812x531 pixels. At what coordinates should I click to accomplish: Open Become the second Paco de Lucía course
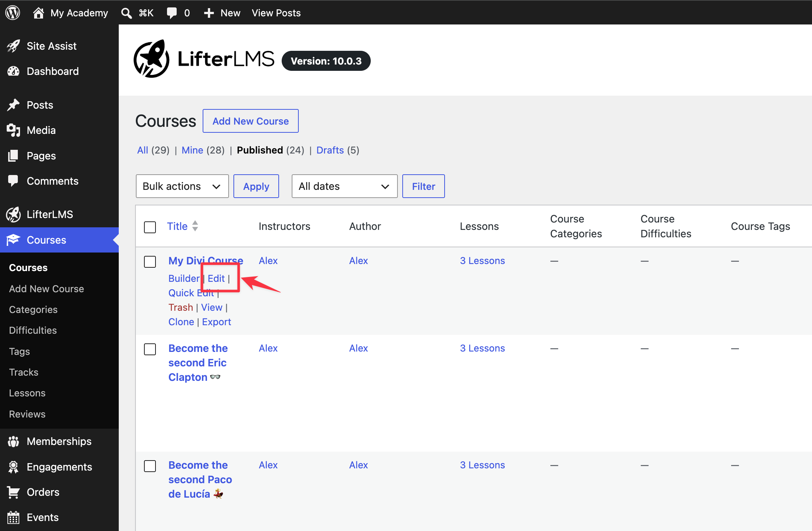200,479
